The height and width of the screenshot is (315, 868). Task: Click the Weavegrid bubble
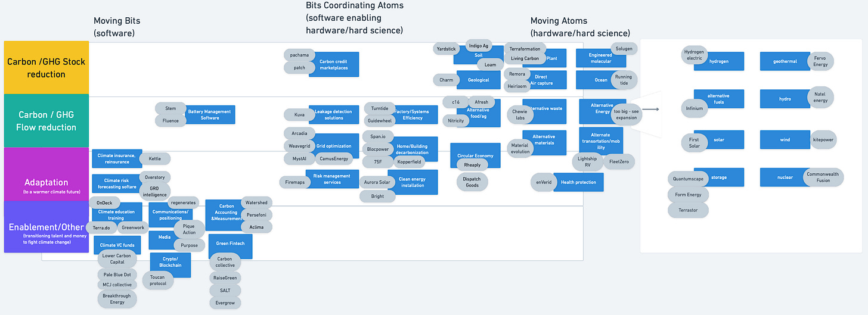click(300, 146)
